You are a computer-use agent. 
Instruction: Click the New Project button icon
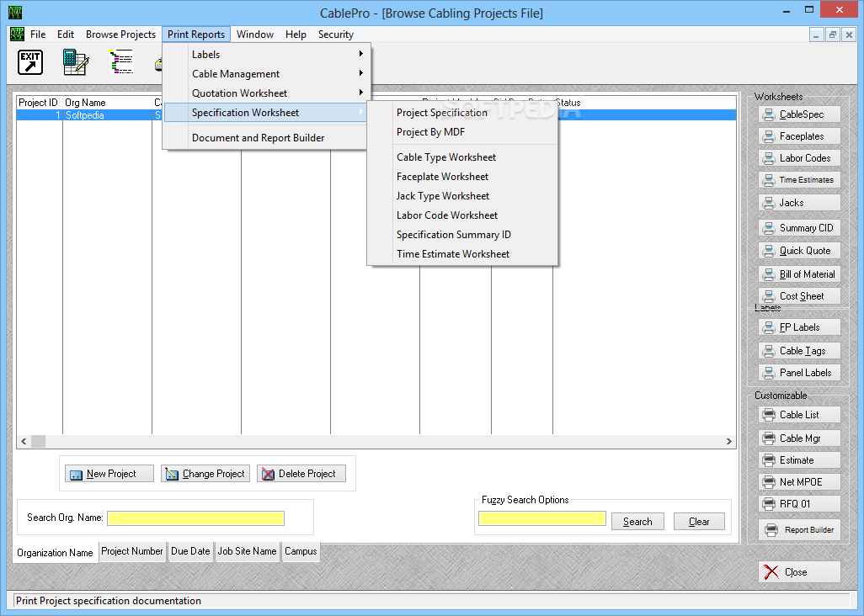pyautogui.click(x=76, y=474)
